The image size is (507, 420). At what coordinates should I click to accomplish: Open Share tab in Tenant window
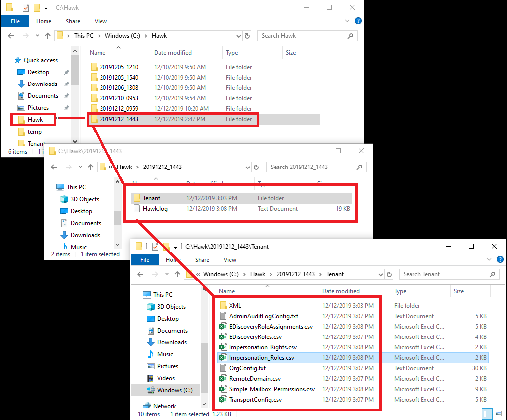202,260
